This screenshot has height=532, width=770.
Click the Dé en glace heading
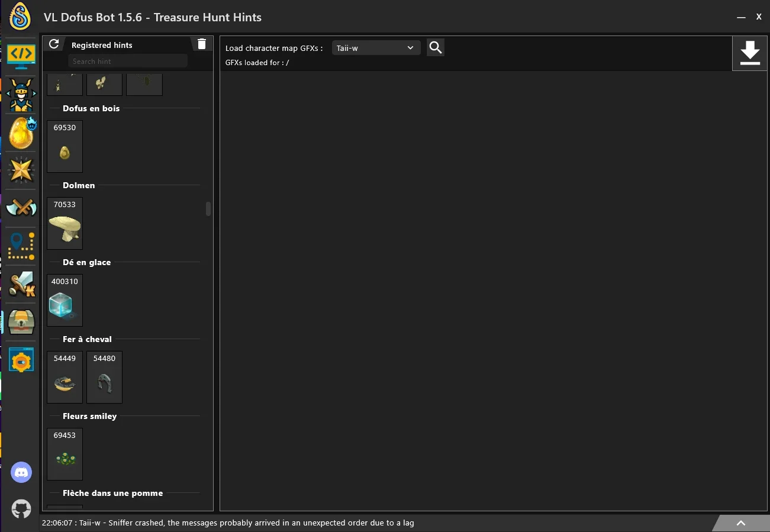pos(87,262)
